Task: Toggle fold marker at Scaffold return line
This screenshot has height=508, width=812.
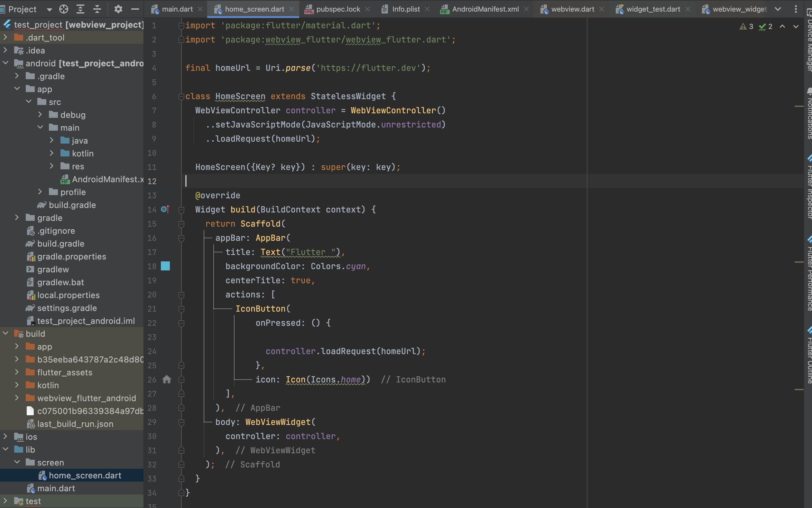Action: click(181, 224)
